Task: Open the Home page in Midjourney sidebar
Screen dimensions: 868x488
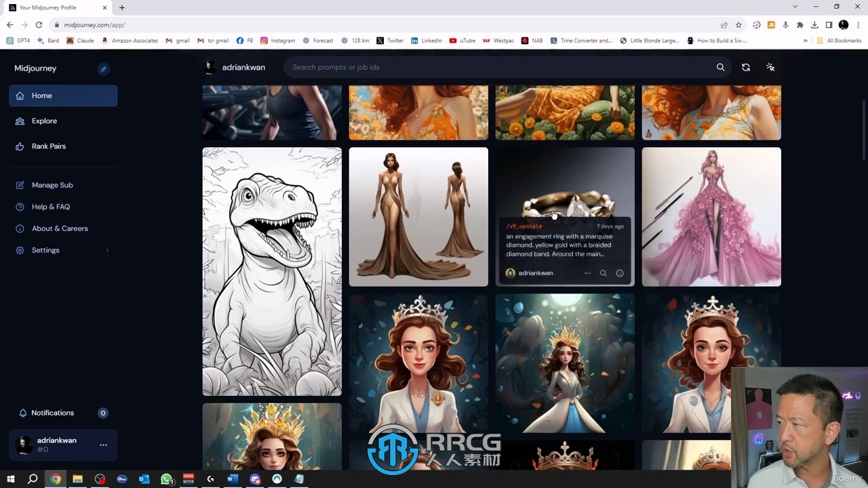Action: 63,96
